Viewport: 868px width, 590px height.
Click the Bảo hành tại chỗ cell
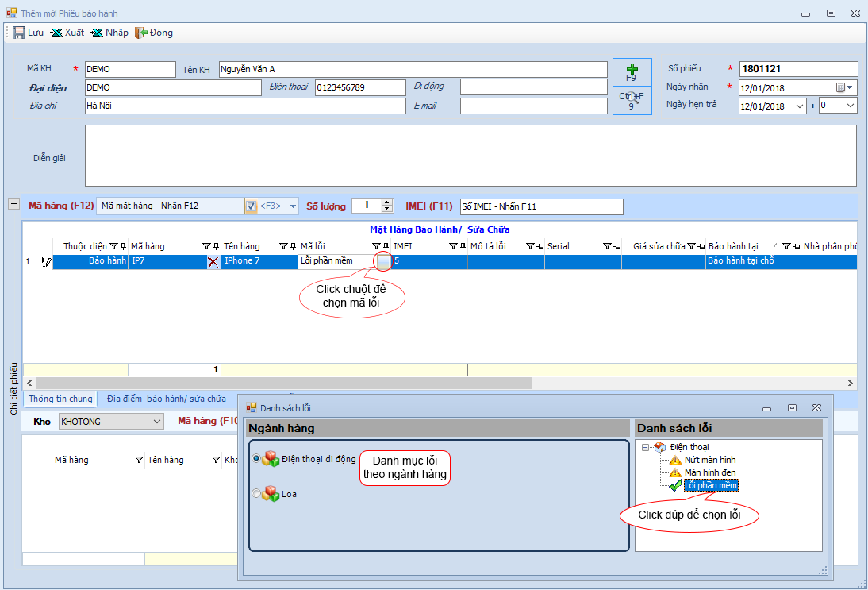pyautogui.click(x=753, y=261)
